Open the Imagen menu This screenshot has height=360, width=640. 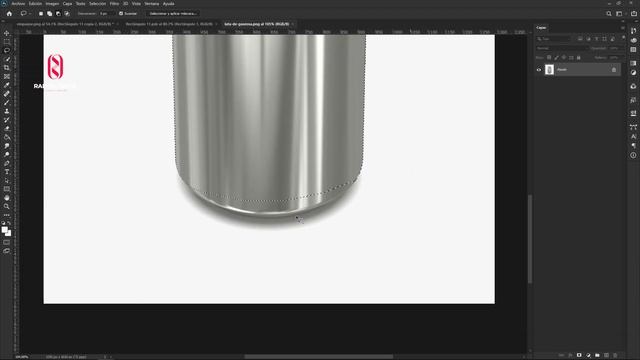click(52, 3)
